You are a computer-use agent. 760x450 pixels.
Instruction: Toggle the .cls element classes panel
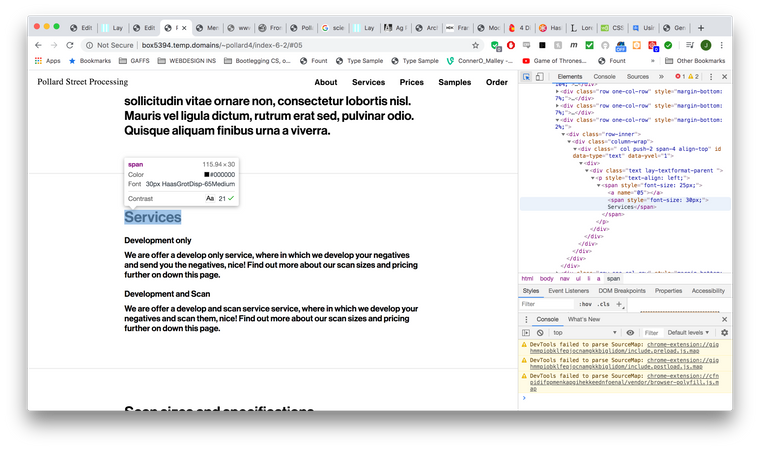click(x=603, y=304)
